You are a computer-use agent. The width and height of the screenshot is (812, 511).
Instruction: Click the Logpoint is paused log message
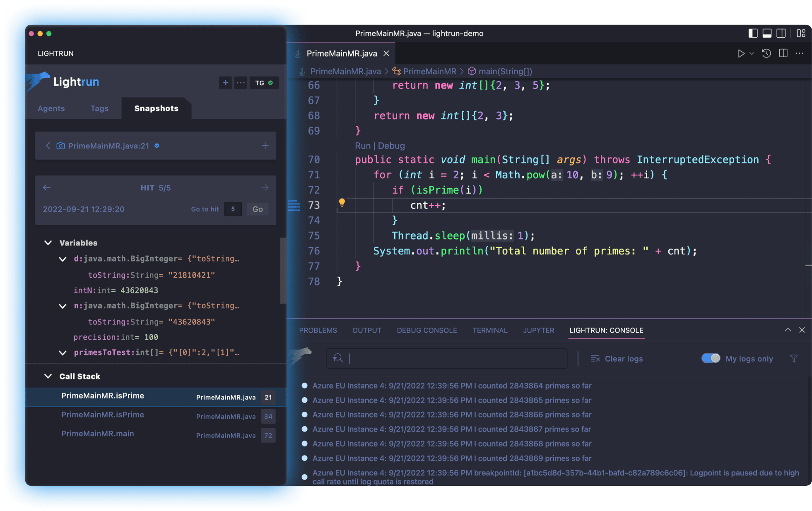tap(556, 477)
